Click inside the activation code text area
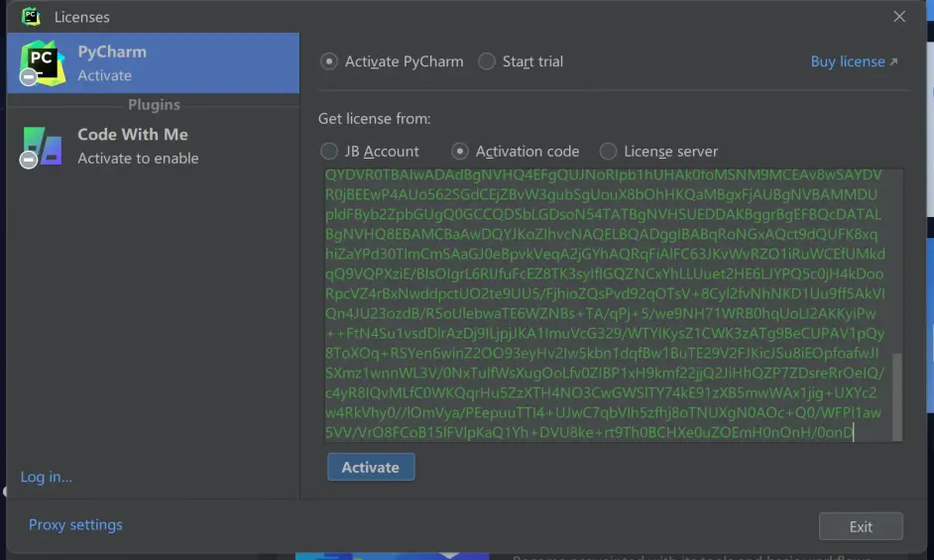934x560 pixels. coord(605,297)
